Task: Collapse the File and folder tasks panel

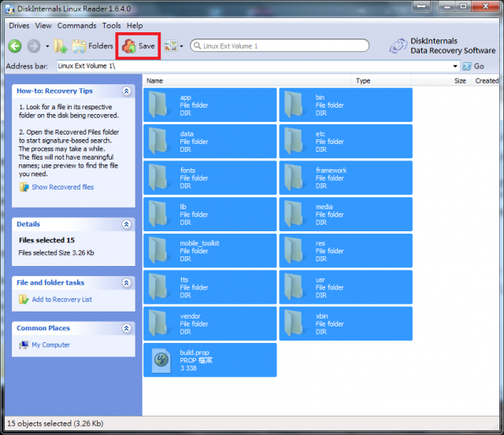Action: tap(126, 283)
